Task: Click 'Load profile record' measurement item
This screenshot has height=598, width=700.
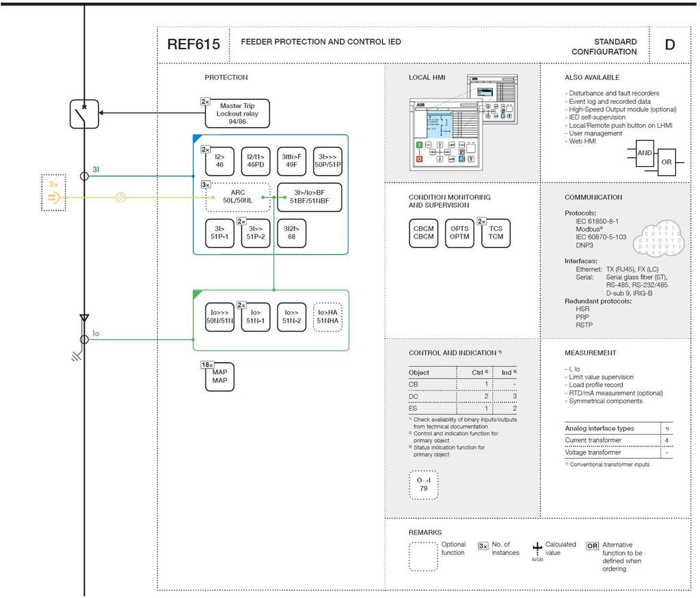Action: click(594, 385)
